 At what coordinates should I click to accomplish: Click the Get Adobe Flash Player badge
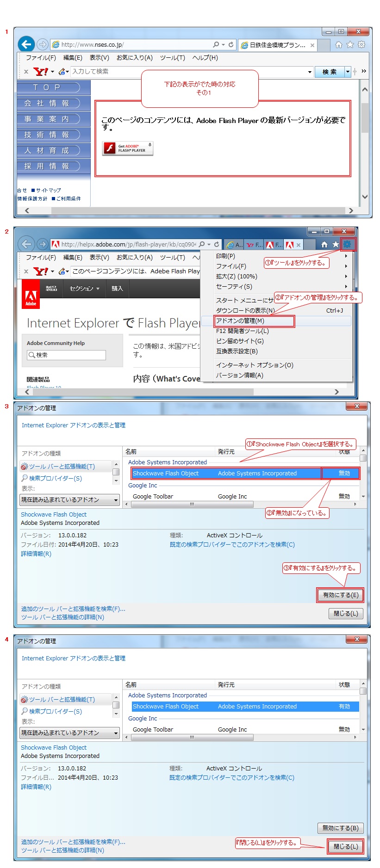click(128, 148)
